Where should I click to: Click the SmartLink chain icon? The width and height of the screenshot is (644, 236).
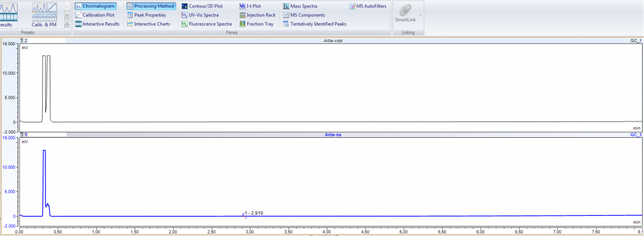coord(406,10)
